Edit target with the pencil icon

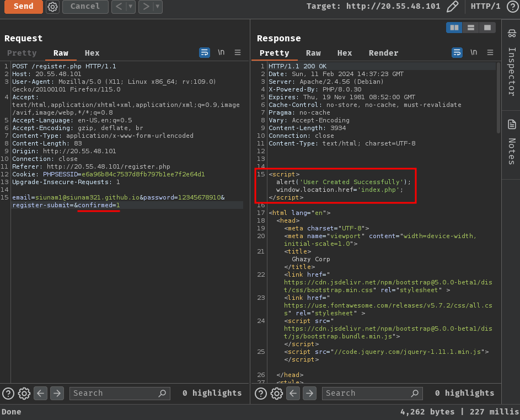452,6
